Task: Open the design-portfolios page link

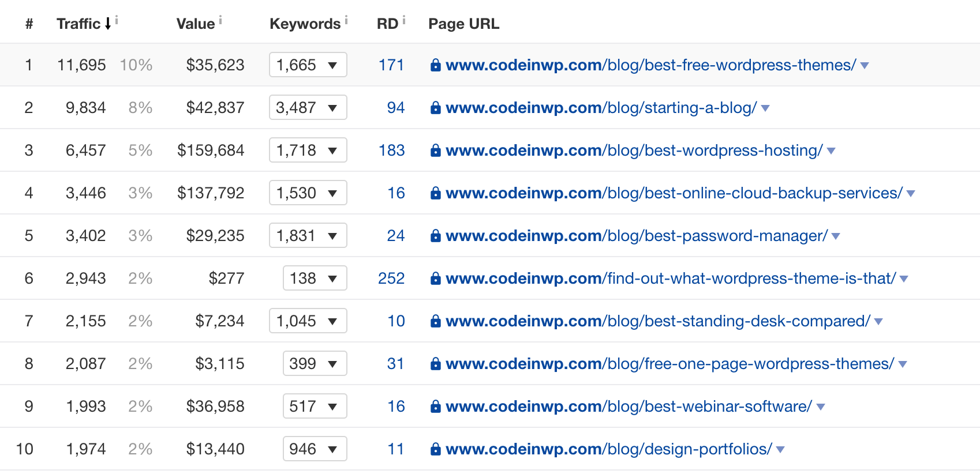Action: 609,449
